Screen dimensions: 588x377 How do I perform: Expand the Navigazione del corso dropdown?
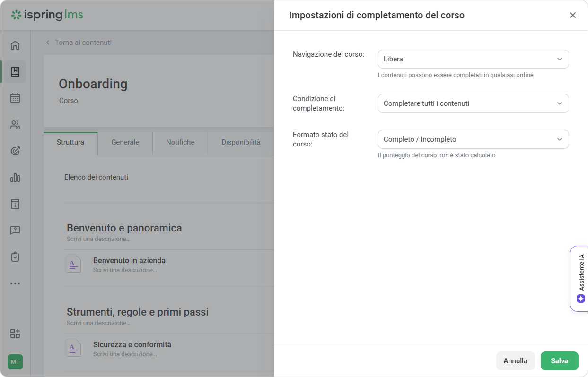473,59
